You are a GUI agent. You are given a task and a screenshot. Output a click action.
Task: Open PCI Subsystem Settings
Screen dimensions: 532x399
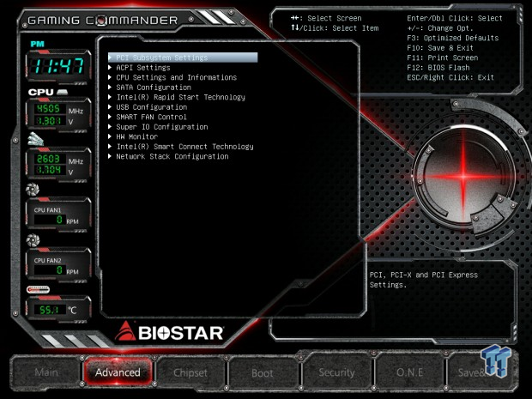click(x=183, y=57)
